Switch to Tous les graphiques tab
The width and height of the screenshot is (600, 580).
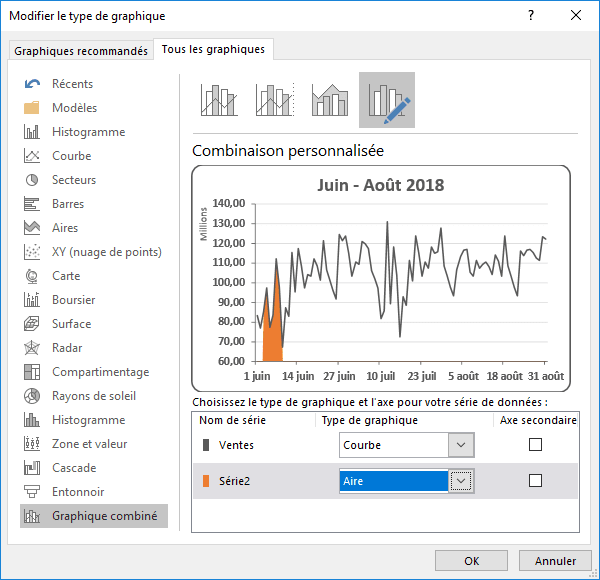213,49
